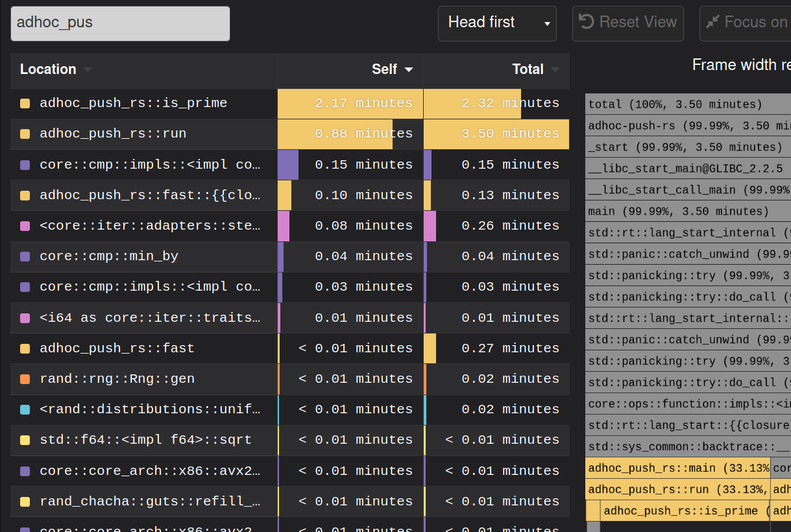Click the yellow marker beside std::f64 sqrt row
Viewport: 791px width, 532px height.
[25, 439]
